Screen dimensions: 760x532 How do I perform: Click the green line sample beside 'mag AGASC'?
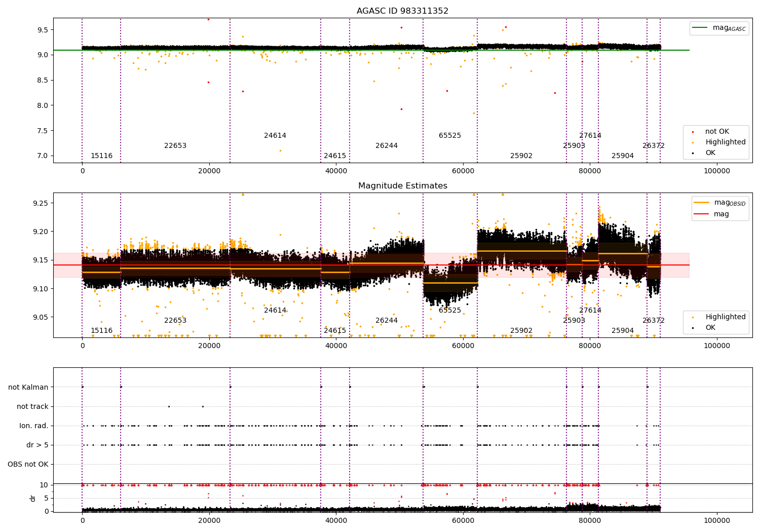click(701, 27)
